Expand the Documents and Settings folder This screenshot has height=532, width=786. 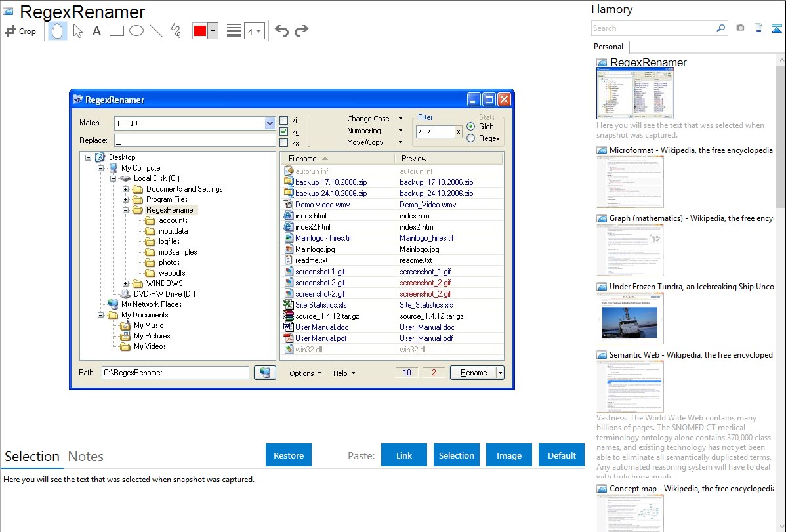pyautogui.click(x=126, y=189)
